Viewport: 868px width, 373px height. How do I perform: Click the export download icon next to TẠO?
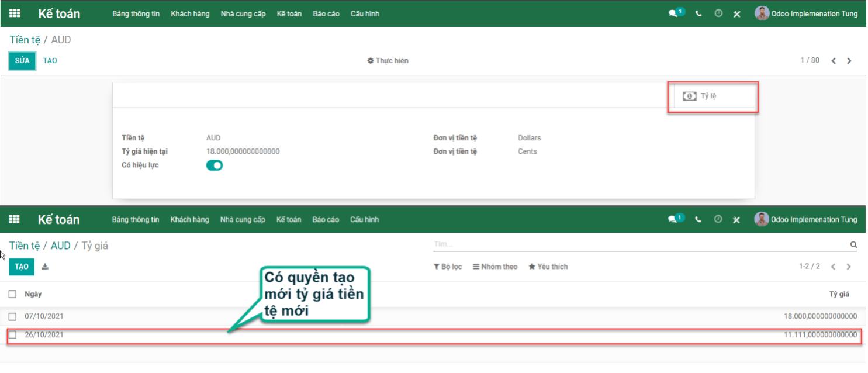tap(45, 267)
